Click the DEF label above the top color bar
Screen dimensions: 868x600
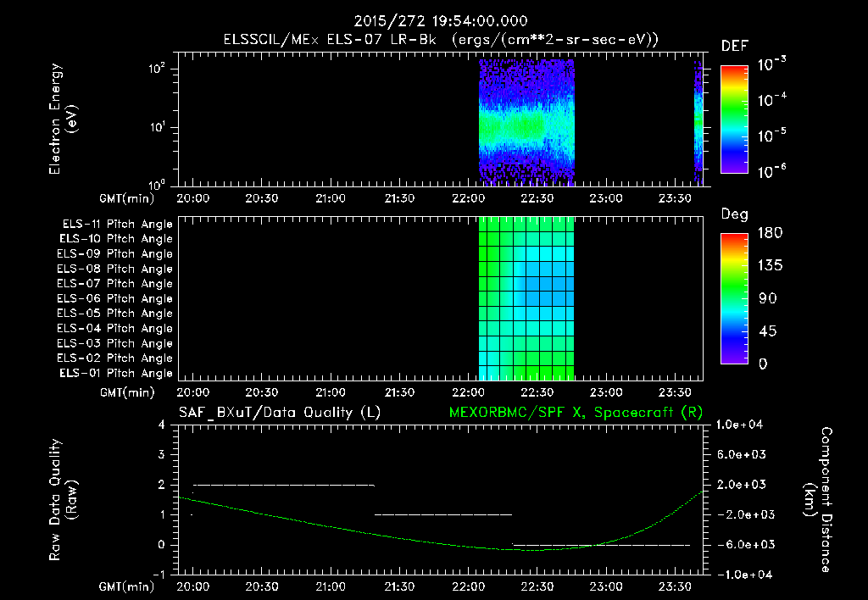(x=735, y=47)
